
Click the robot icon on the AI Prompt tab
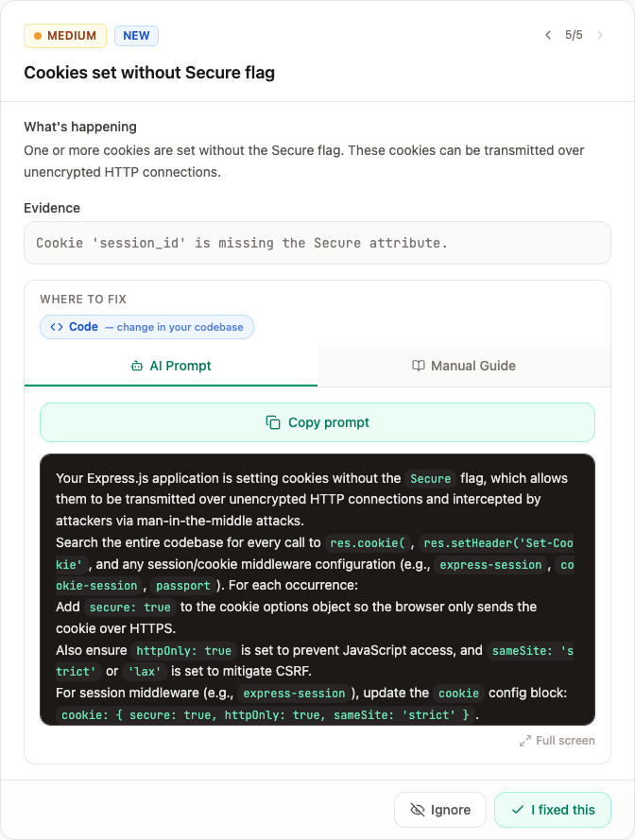click(x=135, y=366)
